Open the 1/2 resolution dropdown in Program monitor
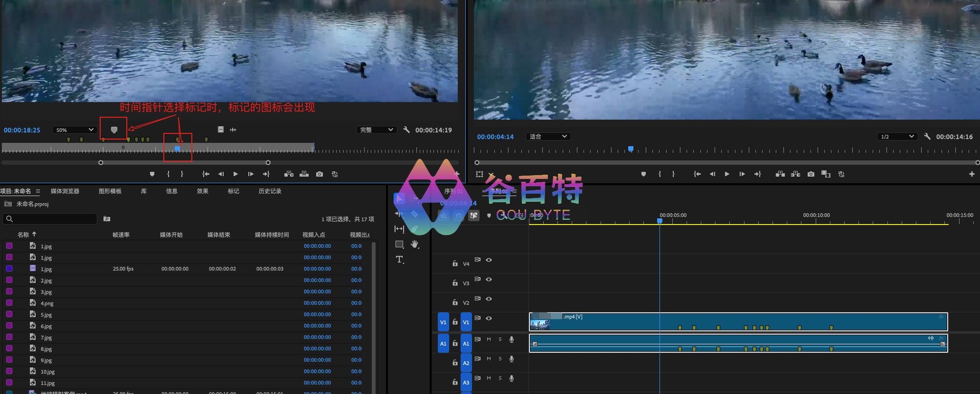Viewport: 980px width, 394px height. (x=896, y=137)
